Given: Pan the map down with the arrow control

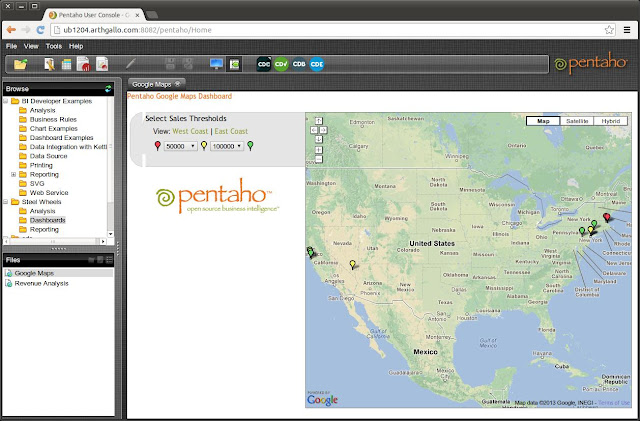Looking at the screenshot, I should tap(319, 139).
